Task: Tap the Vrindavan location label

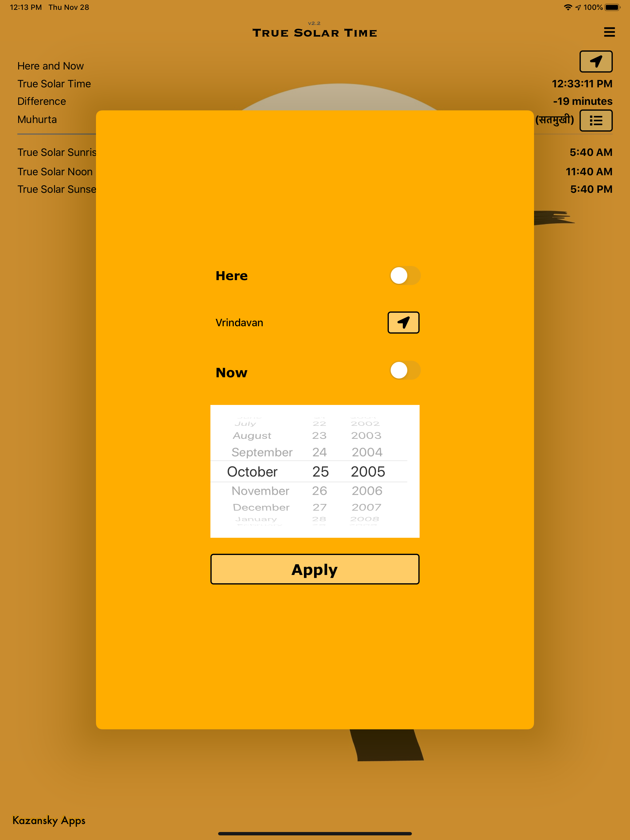Action: tap(239, 323)
